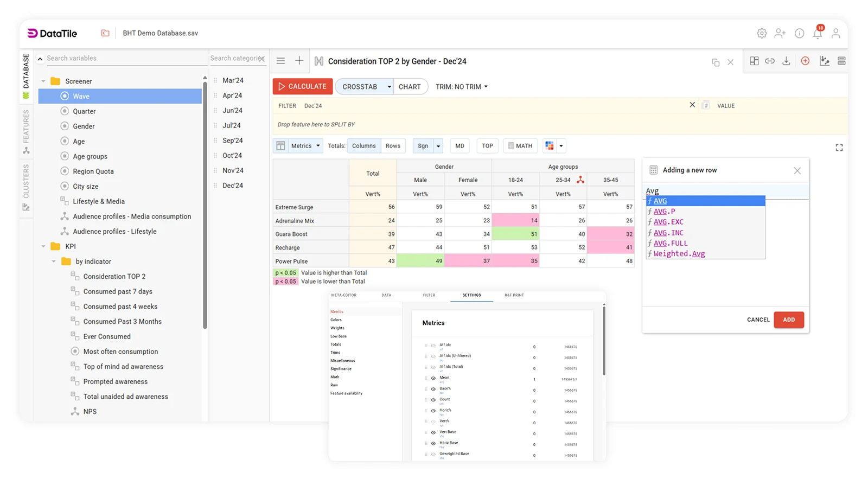Click the red circled plus icon
The width and height of the screenshot is (868, 485).
click(805, 61)
